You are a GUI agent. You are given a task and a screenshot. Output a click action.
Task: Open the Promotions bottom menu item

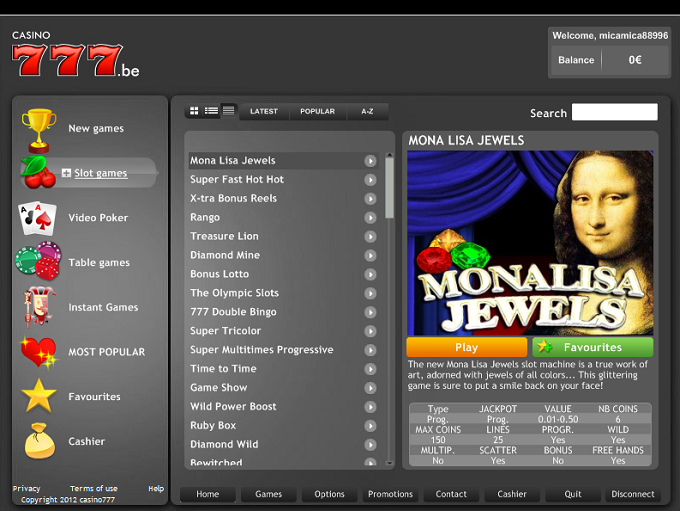click(390, 494)
